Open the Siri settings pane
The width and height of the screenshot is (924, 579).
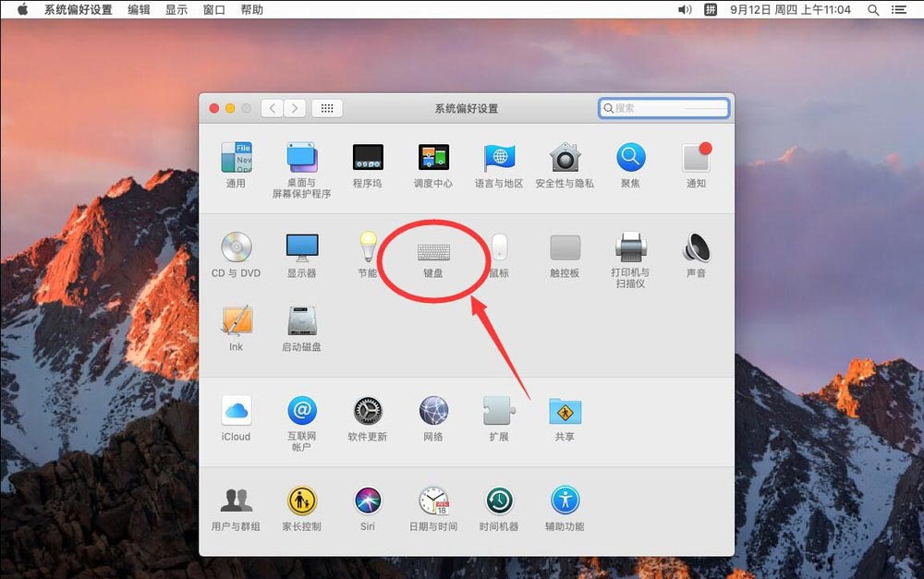(367, 501)
